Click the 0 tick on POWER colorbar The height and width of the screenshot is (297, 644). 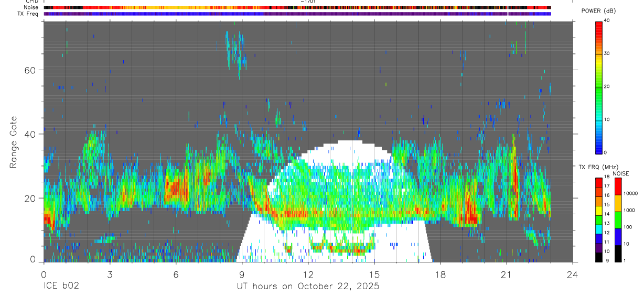[x=606, y=152]
